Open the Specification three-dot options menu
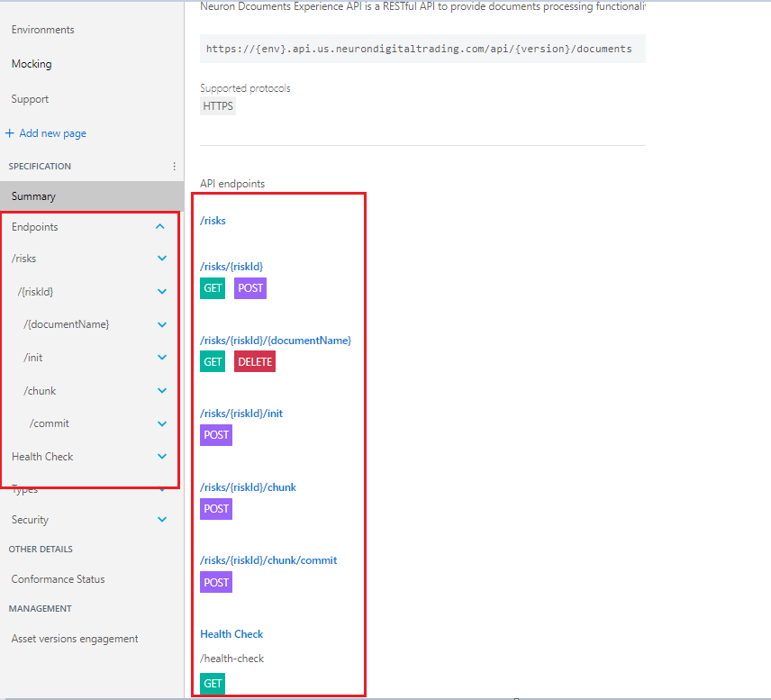771x700 pixels. coord(175,167)
